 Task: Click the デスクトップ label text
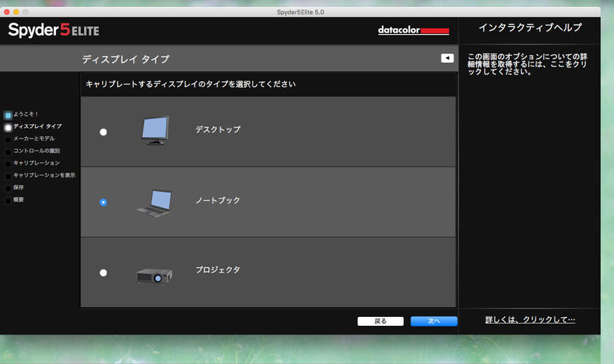218,130
